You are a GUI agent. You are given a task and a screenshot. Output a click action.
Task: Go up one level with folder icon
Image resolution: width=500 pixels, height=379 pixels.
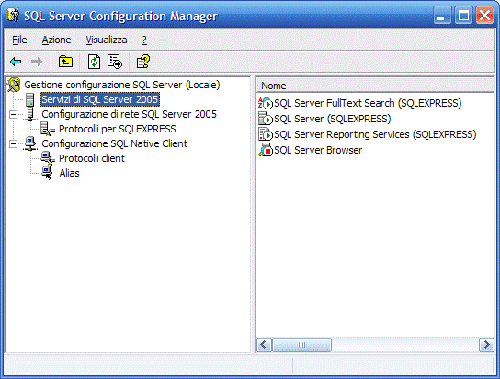pos(66,61)
